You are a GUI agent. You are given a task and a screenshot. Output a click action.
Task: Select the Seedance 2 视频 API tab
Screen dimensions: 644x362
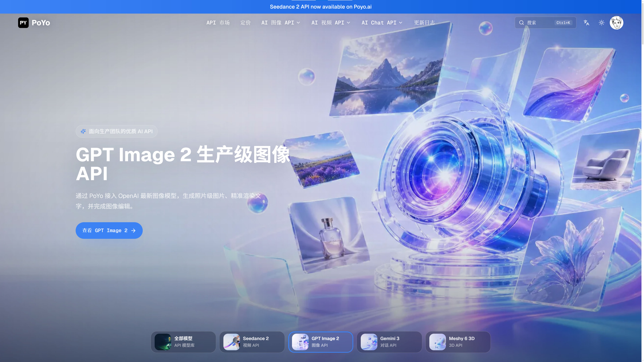[x=252, y=342]
